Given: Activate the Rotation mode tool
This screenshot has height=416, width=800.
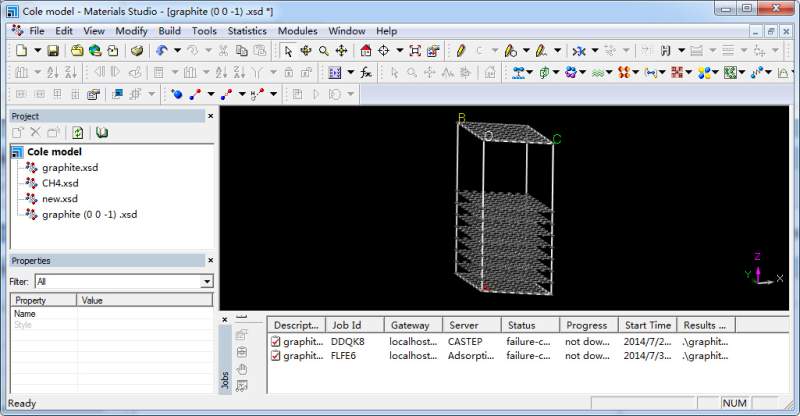Looking at the screenshot, I should coord(306,51).
